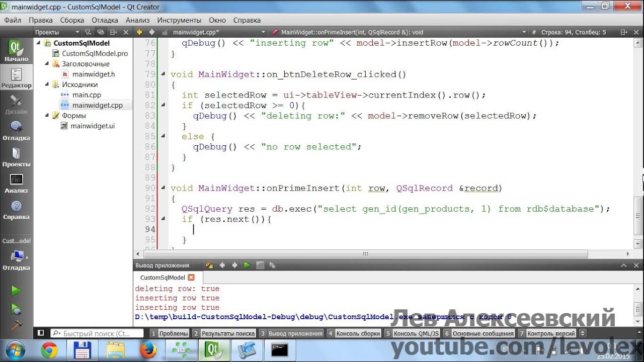
Task: Go to next item in output pane
Action: (234, 265)
